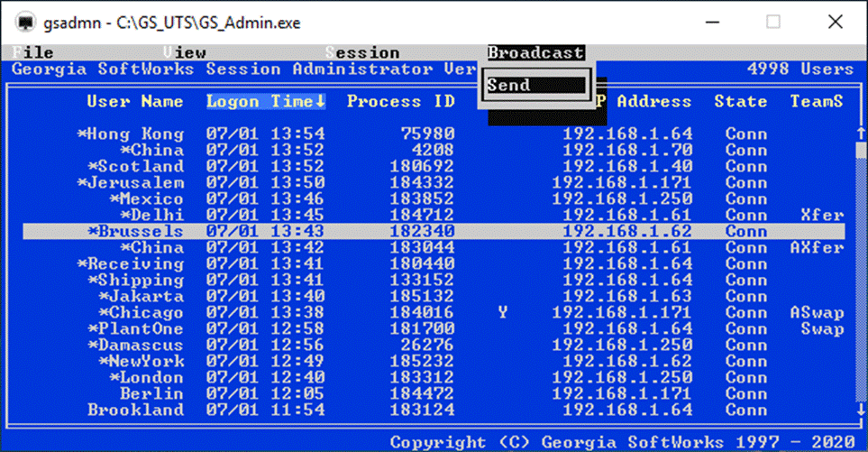Image resolution: width=868 pixels, height=452 pixels.
Task: Click the scrollbar up arrow
Action: click(x=861, y=134)
